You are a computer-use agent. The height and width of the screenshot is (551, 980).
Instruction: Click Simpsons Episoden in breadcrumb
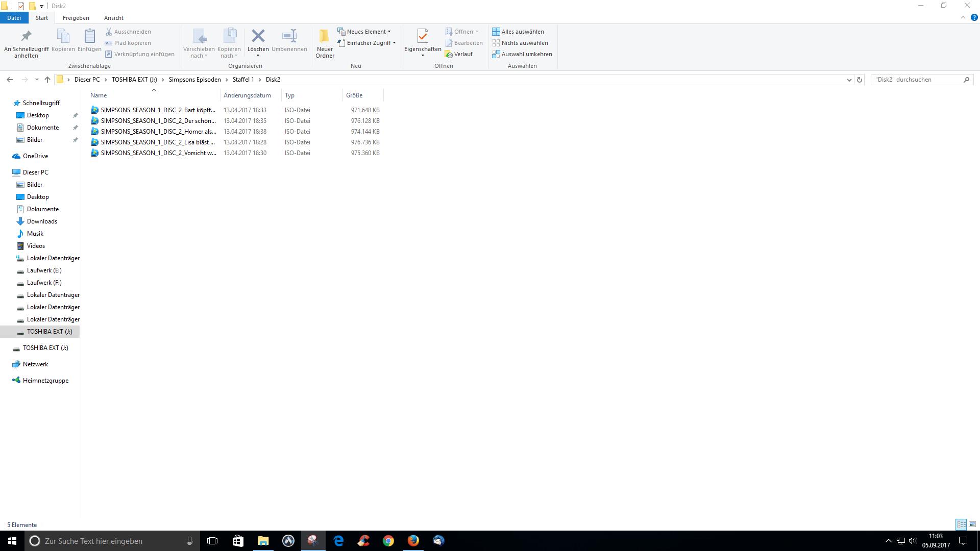tap(195, 80)
